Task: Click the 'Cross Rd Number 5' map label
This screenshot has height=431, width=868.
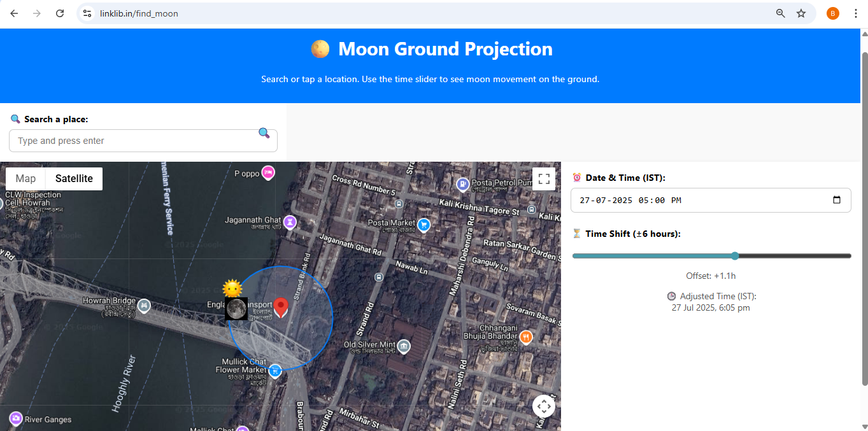Action: 364,185
